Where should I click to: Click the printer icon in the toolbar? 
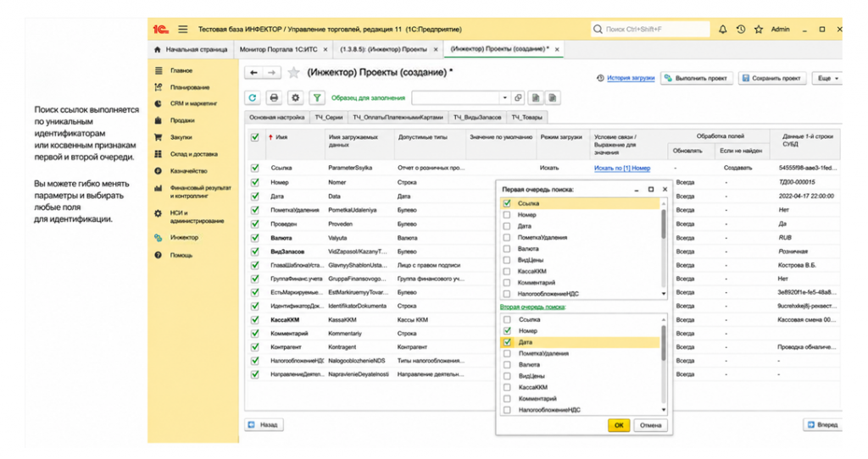[x=274, y=98]
